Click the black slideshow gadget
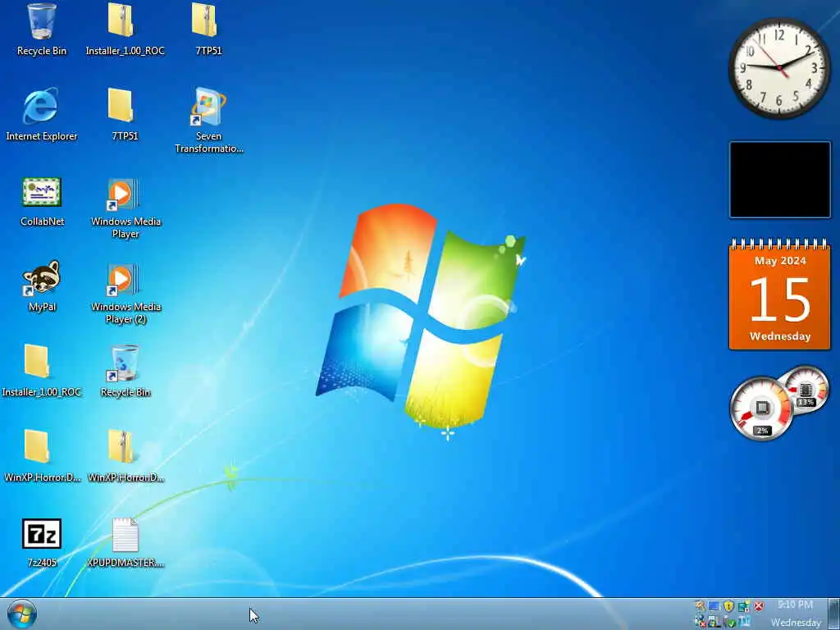The width and height of the screenshot is (840, 630). click(x=780, y=180)
